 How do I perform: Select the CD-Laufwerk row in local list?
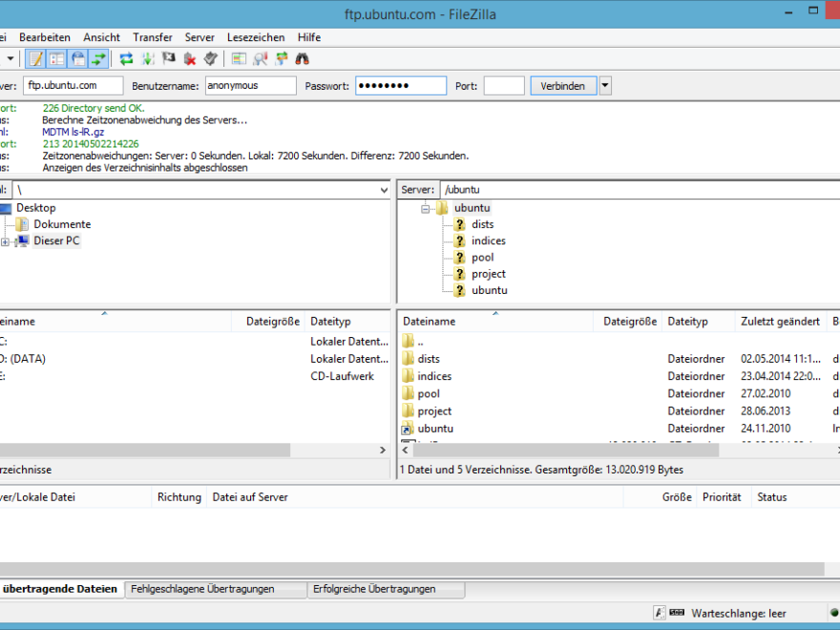coord(195,376)
